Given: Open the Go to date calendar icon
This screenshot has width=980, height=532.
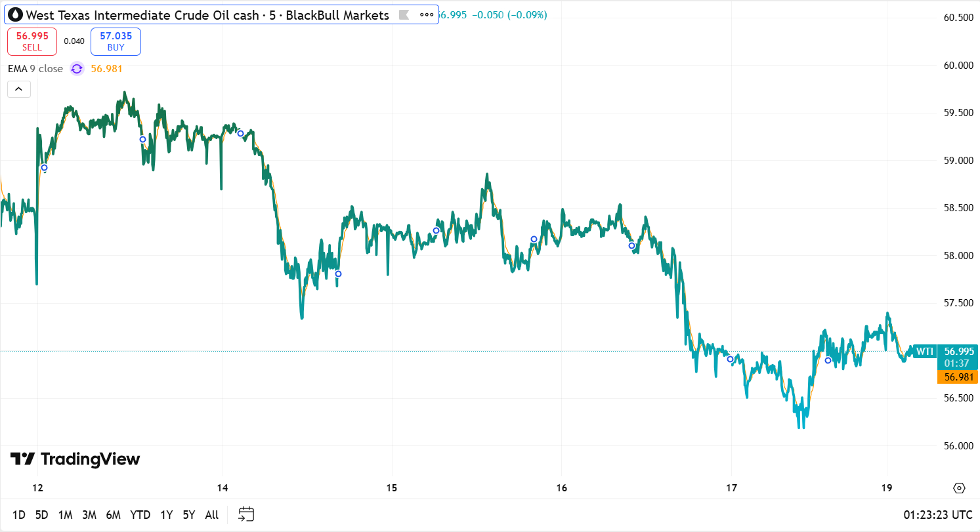Looking at the screenshot, I should (x=246, y=515).
